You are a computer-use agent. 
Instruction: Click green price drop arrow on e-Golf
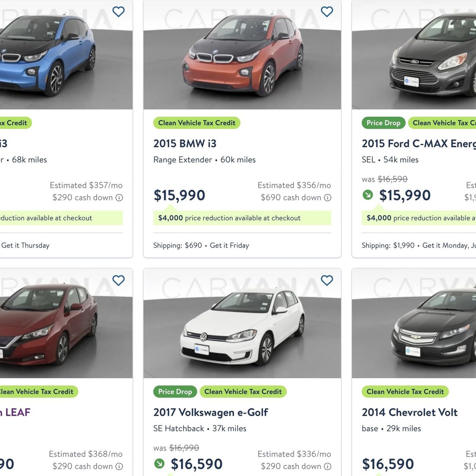tap(159, 464)
